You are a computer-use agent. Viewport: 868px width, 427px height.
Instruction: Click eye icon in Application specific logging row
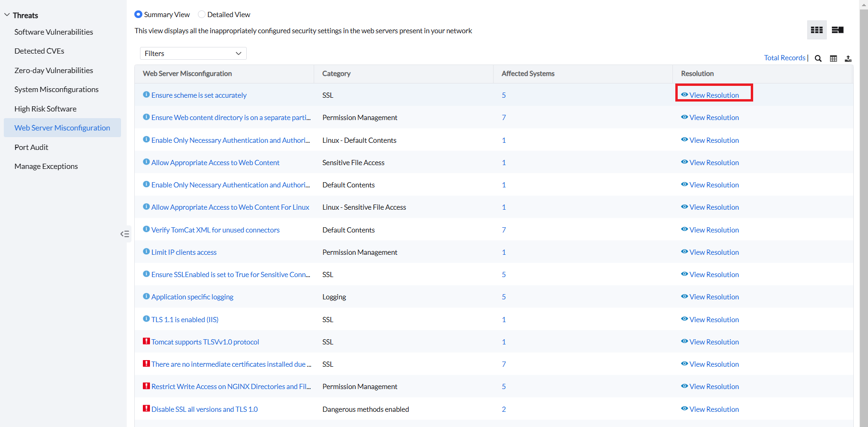point(684,297)
